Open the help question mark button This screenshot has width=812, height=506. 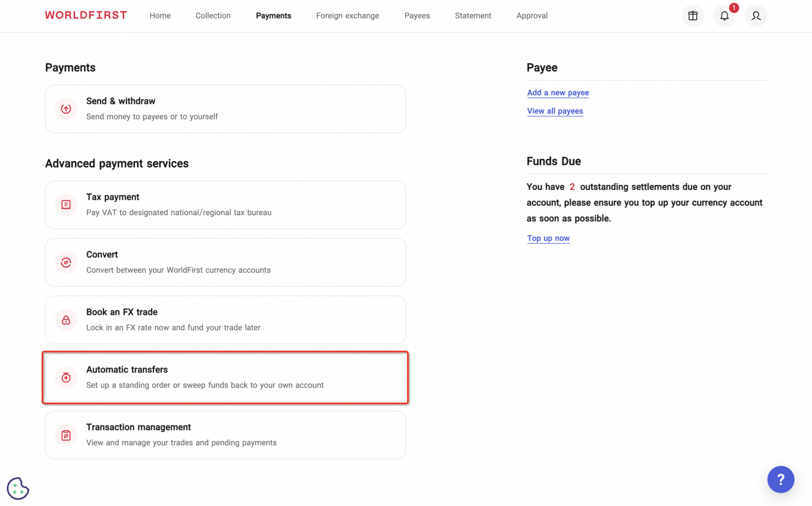click(781, 479)
